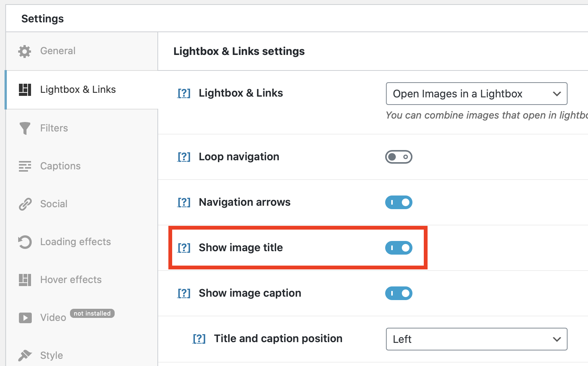Select the Captions menu entry
This screenshot has width=588, height=366.
(60, 166)
